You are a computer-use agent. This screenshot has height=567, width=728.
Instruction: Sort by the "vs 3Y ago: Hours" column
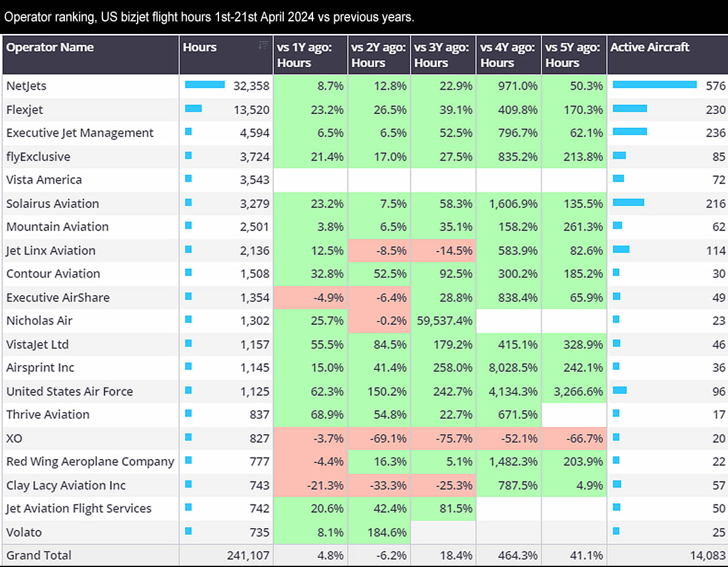pyautogui.click(x=443, y=55)
